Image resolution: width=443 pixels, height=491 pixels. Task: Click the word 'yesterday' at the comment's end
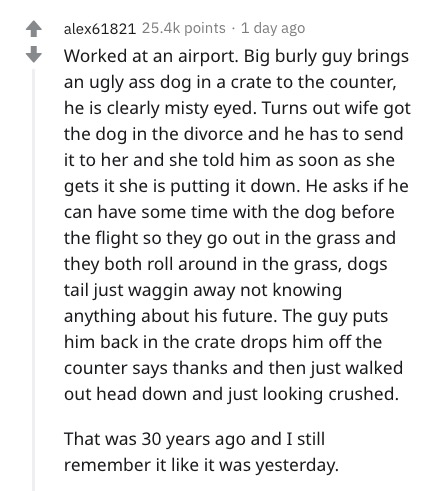point(297,465)
